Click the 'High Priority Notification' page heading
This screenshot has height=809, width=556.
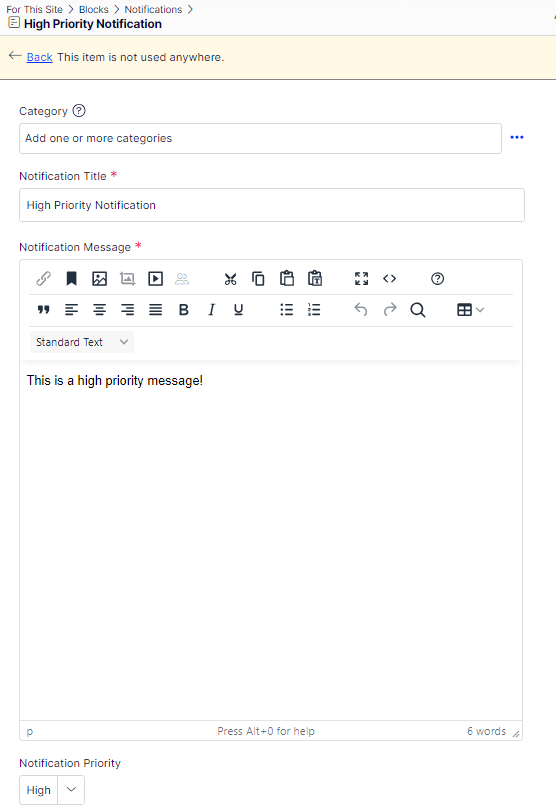pyautogui.click(x=93, y=24)
